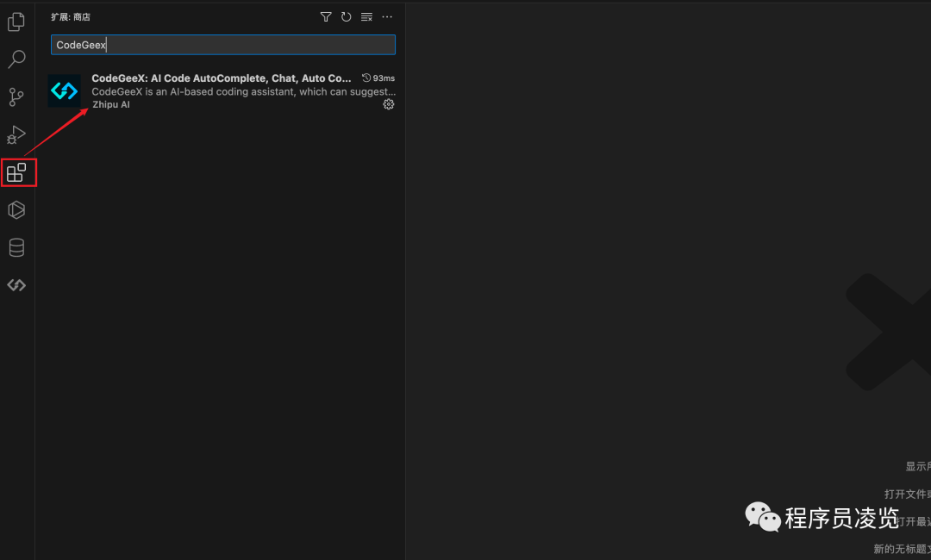This screenshot has height=560, width=931.
Task: Click the 93ms activation time label
Action: 378,78
